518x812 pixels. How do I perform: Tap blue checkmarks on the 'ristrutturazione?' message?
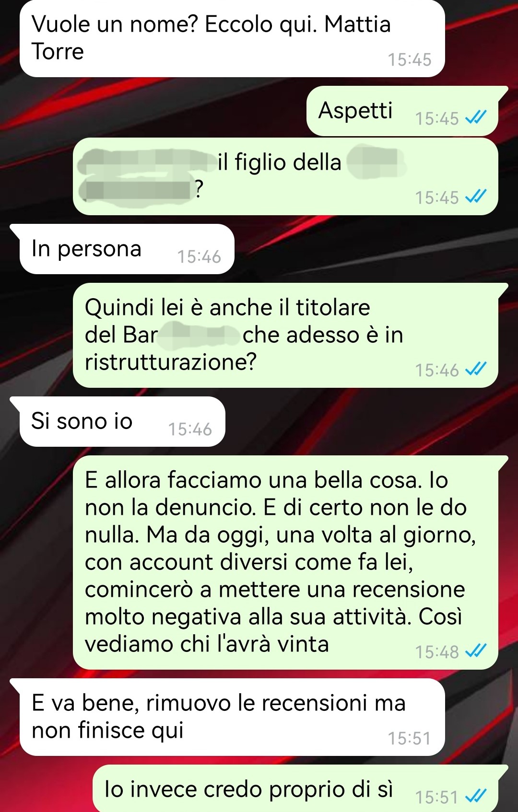(476, 369)
